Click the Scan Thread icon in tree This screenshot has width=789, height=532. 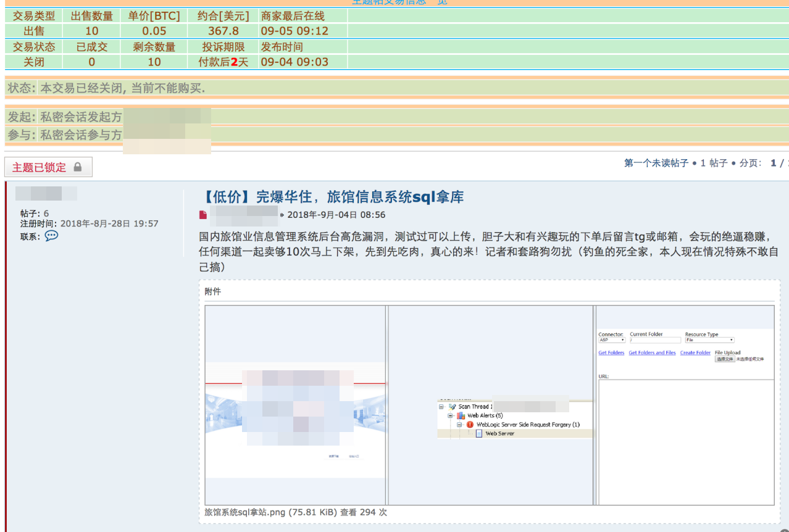point(453,407)
